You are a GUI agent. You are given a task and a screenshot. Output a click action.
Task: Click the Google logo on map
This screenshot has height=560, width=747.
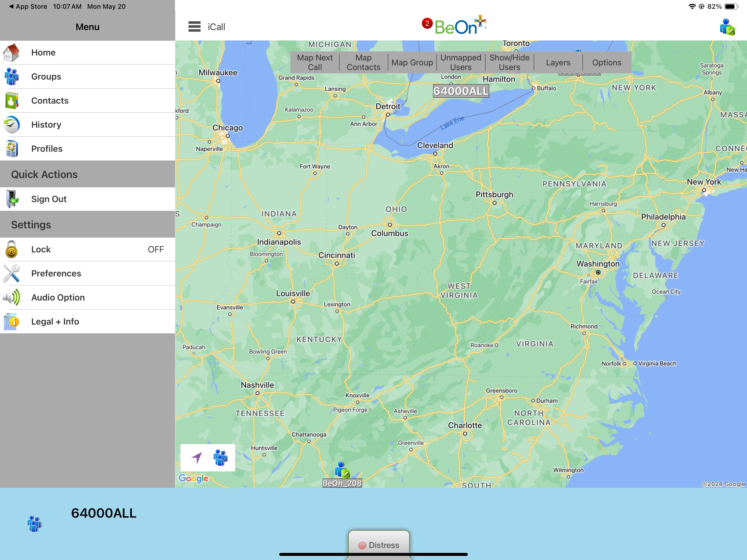(x=194, y=478)
